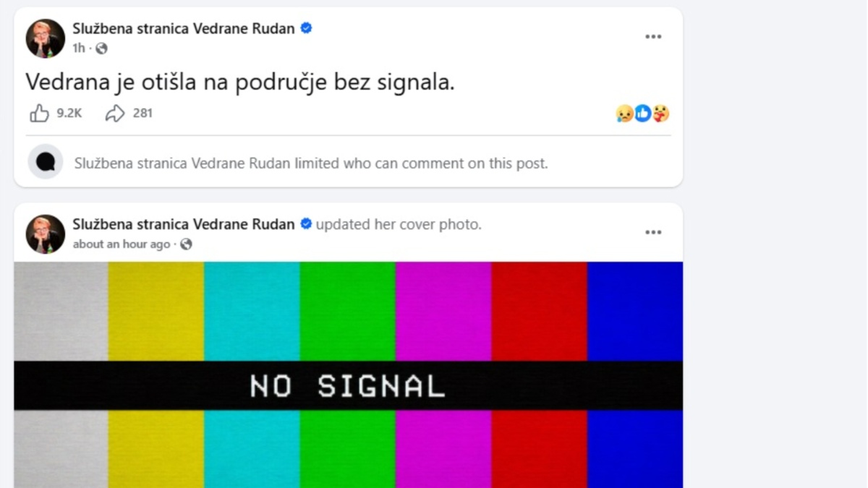Click the verified badge on second post

click(306, 224)
